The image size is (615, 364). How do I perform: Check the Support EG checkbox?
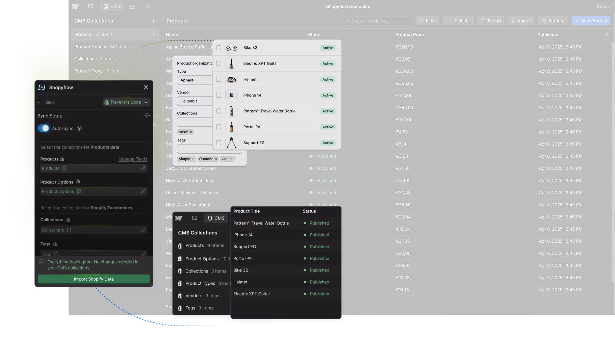[219, 143]
